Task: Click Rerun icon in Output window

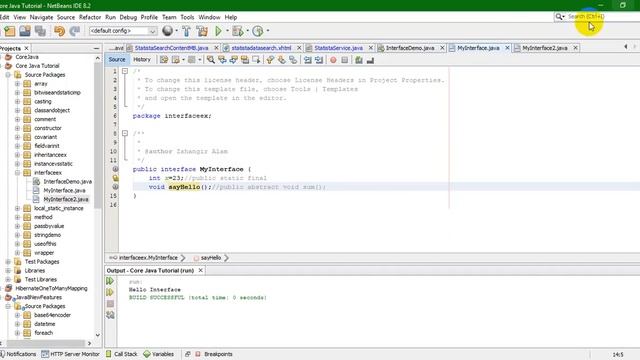Action: point(110,281)
